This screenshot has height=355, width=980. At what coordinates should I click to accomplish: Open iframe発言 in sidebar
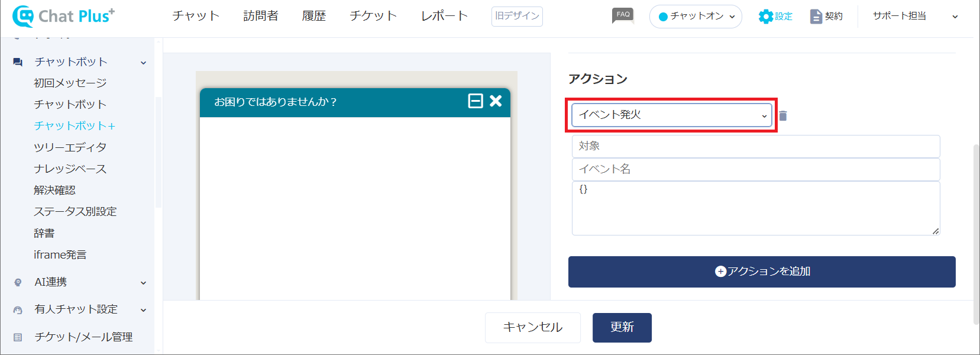point(60,255)
